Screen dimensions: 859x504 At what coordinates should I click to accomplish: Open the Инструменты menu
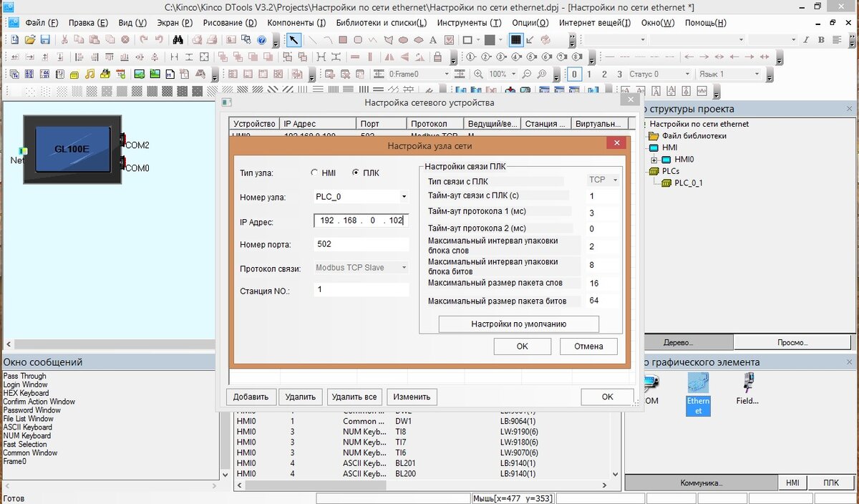coord(469,22)
